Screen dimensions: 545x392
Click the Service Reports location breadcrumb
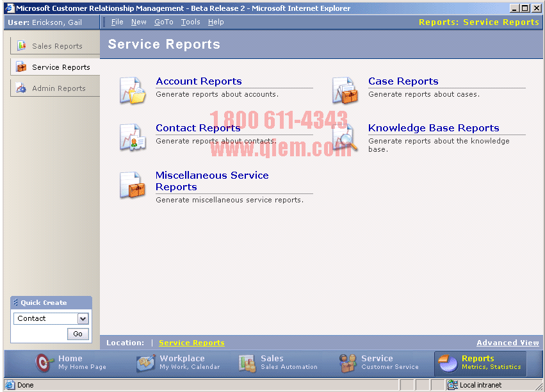pyautogui.click(x=191, y=343)
